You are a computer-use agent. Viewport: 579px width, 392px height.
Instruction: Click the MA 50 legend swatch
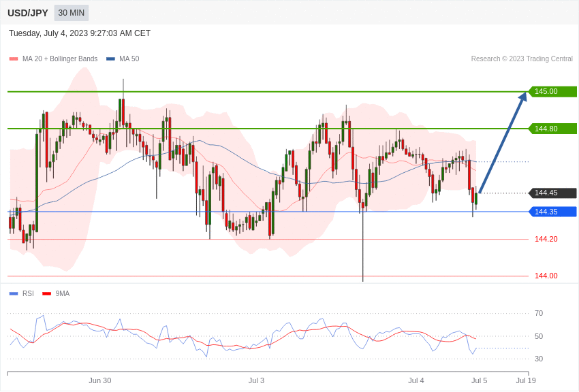coord(110,59)
